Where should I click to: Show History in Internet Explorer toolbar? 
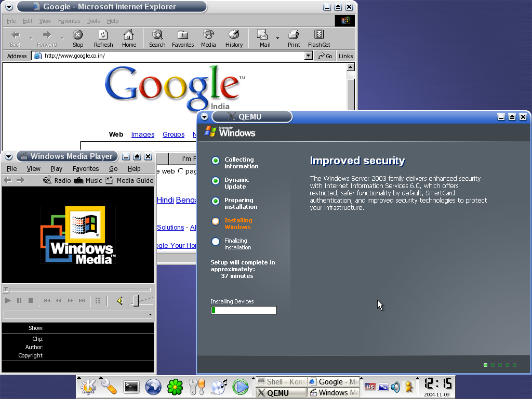click(234, 38)
